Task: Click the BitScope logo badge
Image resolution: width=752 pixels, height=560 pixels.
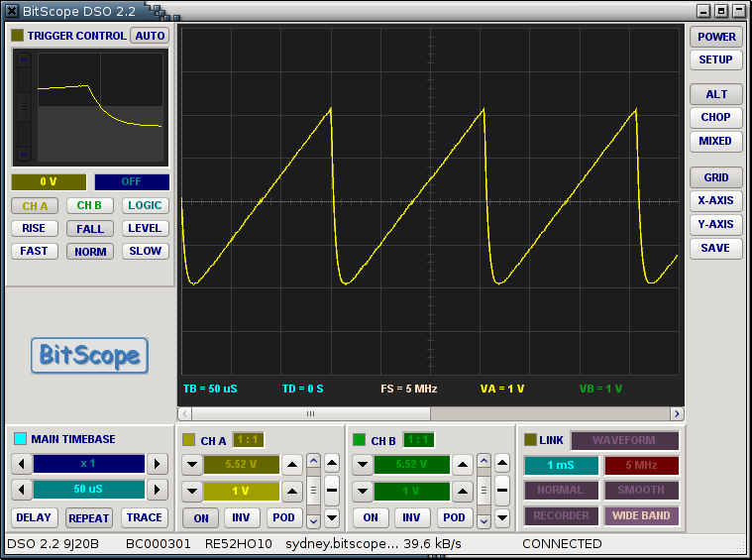Action: tap(89, 355)
